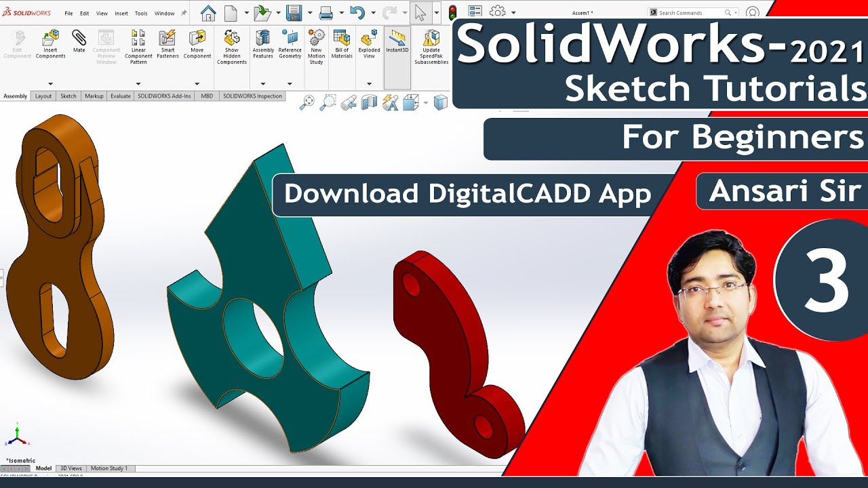The image size is (868, 488).
Task: Click the Home welcome icon
Action: click(x=208, y=13)
